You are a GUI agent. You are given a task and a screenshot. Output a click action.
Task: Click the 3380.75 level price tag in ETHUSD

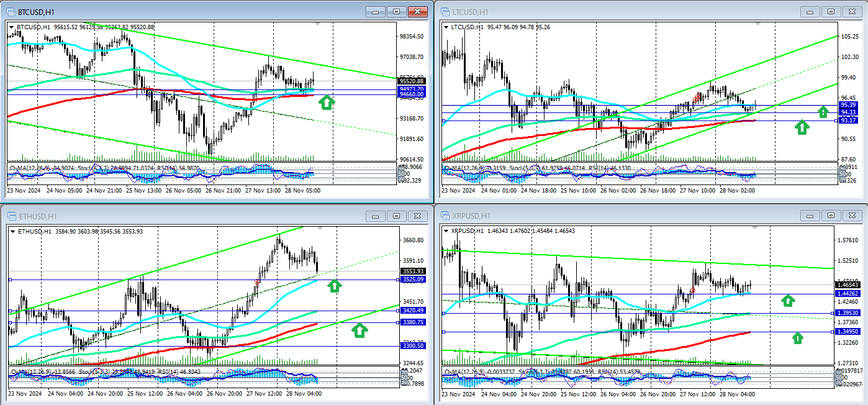click(x=413, y=322)
